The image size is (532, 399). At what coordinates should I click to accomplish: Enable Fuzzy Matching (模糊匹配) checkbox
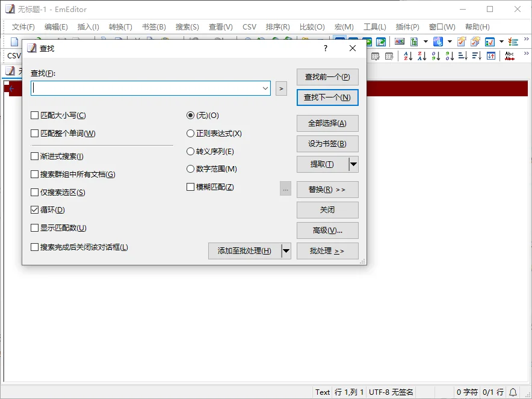tap(190, 187)
